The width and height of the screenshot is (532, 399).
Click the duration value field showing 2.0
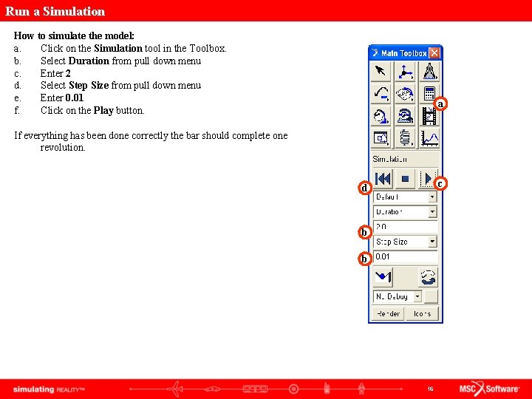(x=406, y=227)
